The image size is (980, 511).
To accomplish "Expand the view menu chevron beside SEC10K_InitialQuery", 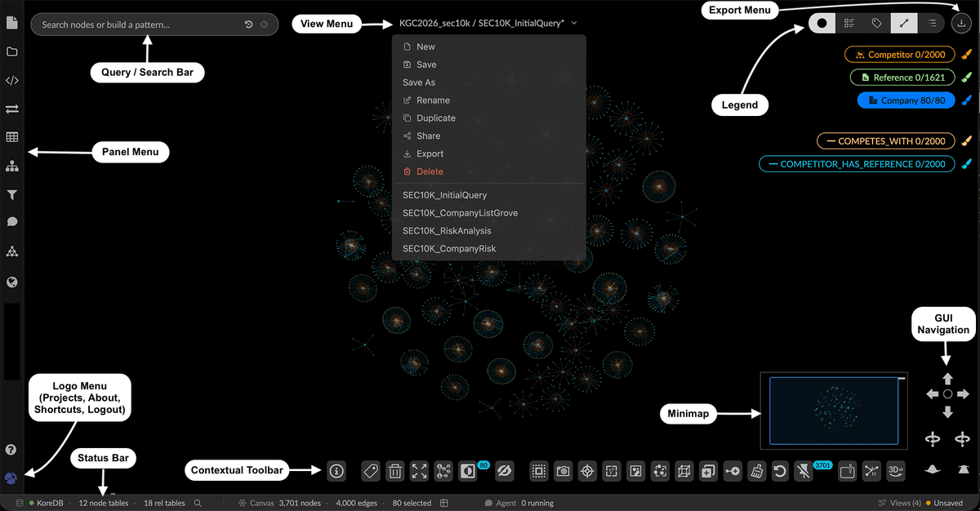I will point(574,24).
